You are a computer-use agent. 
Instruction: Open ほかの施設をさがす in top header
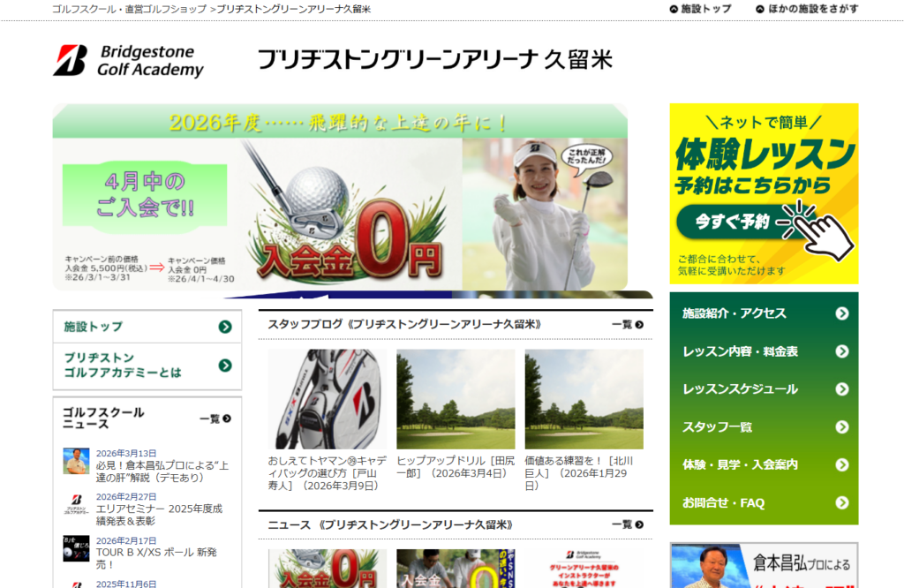coord(806,9)
